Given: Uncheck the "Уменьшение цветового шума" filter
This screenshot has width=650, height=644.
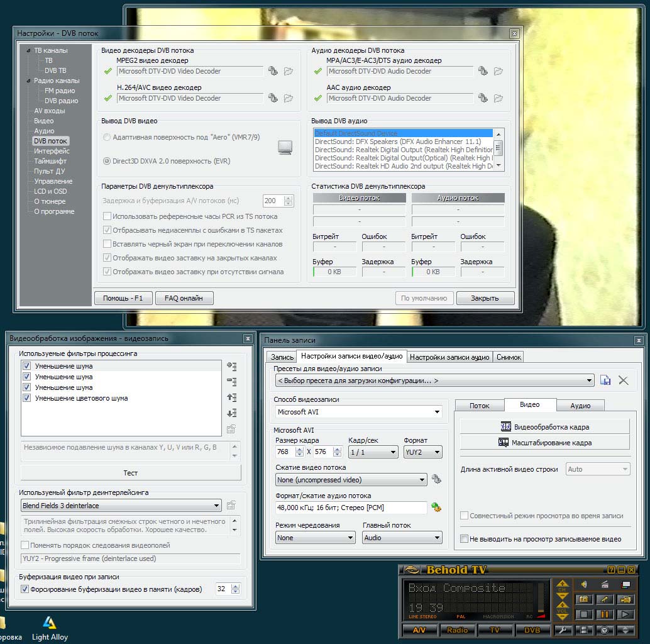Looking at the screenshot, I should tap(26, 398).
